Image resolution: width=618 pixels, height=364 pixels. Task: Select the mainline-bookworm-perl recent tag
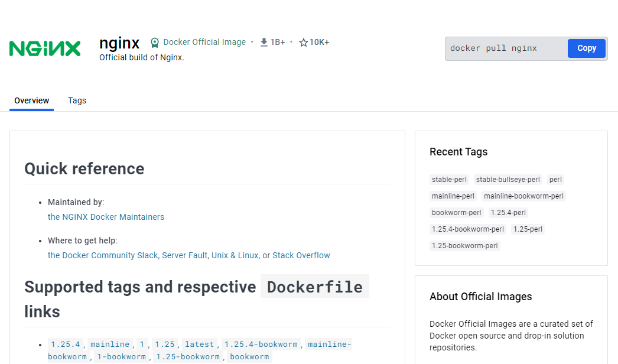[524, 196]
